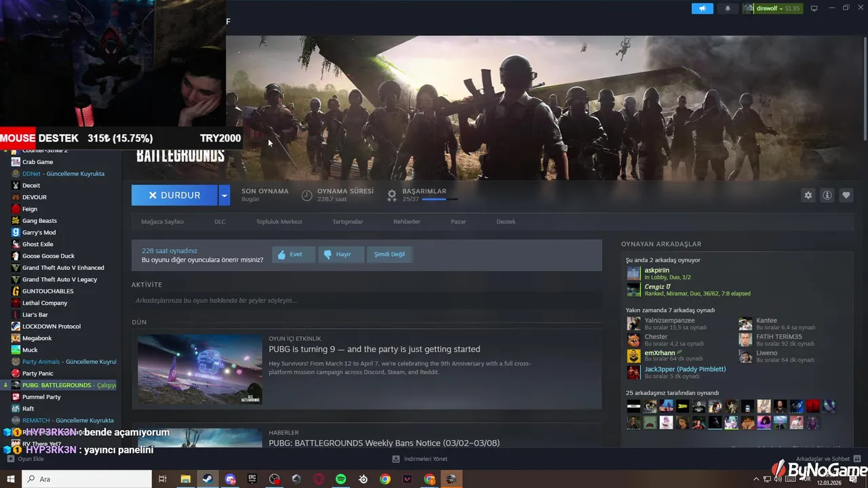Viewport: 868px width, 488px height.
Task: Select Crab Game in library
Action: [x=37, y=162]
